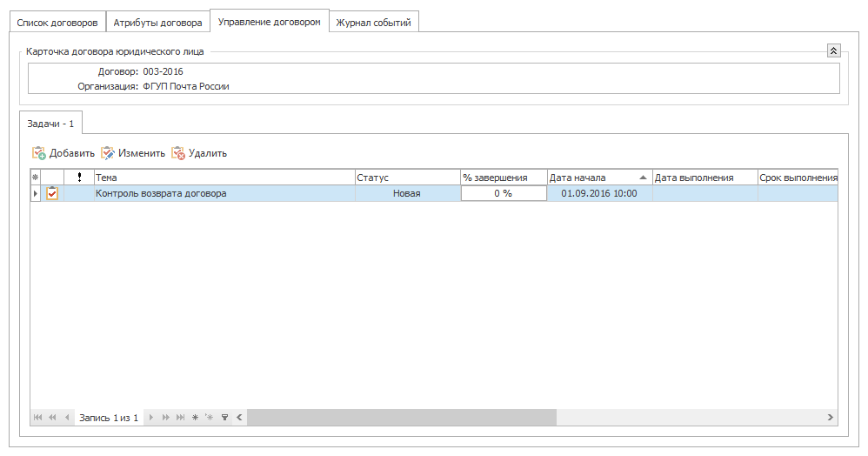Screen dimensions: 868x456
Task: Click the first record navigator button
Action: (37, 417)
